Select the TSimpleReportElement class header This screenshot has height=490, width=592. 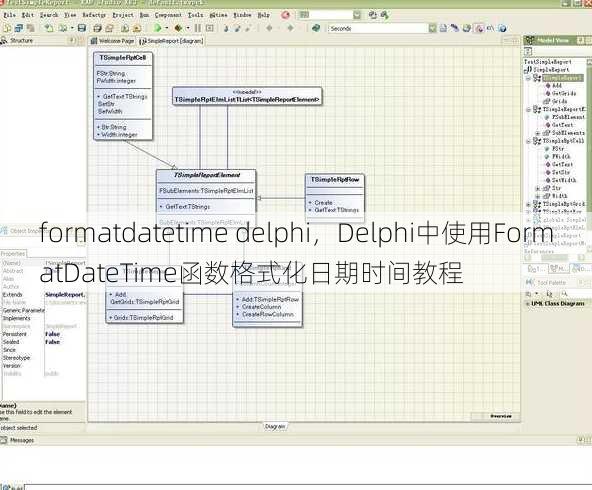pos(206,175)
